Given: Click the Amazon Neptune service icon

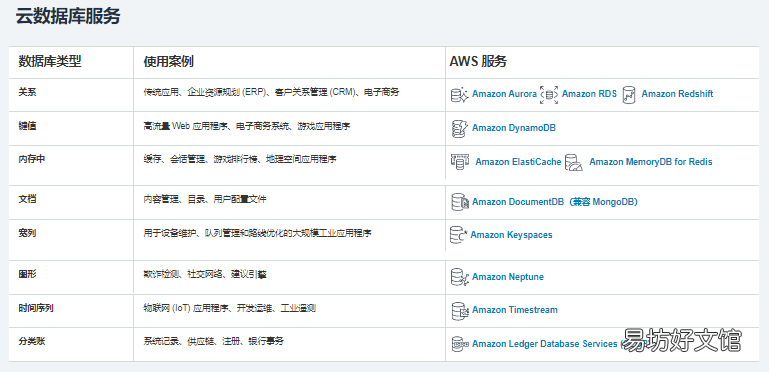Looking at the screenshot, I should click(x=460, y=277).
